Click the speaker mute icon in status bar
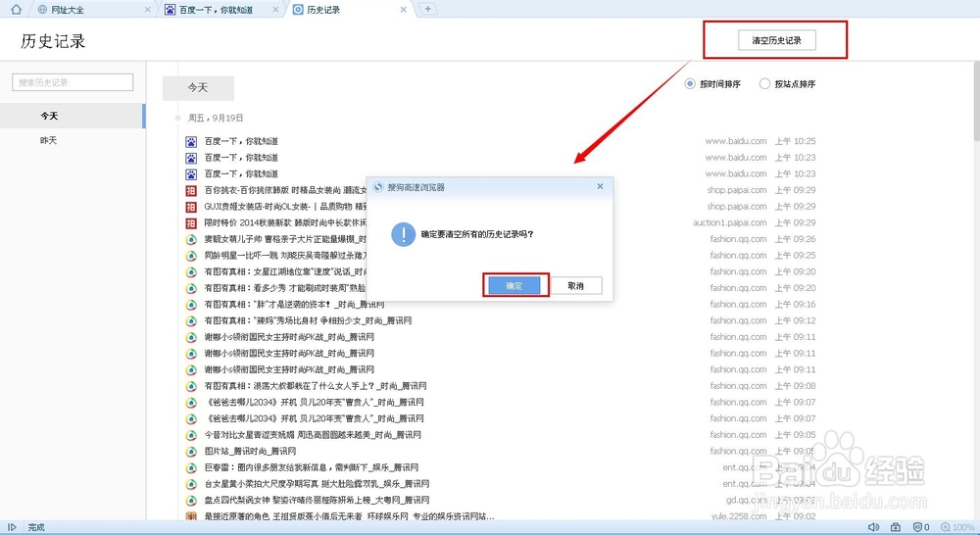Screen dimensions: 980x535 coord(874,527)
